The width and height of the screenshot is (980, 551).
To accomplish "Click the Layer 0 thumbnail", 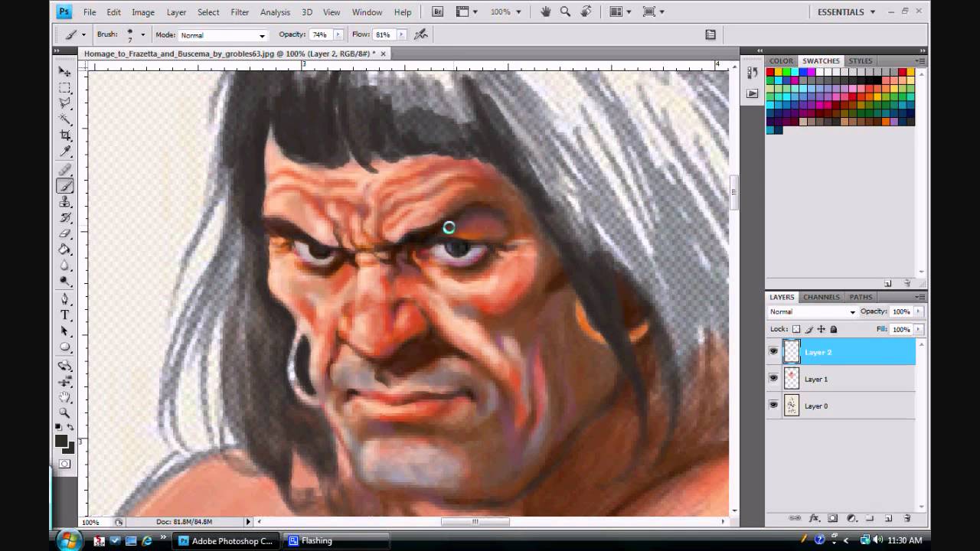I will (x=792, y=406).
